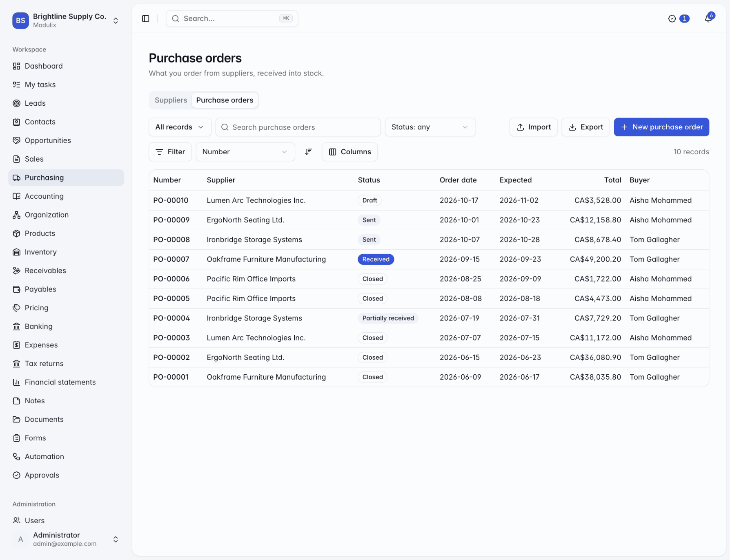This screenshot has height=560, width=730.
Task: Click the Contacts sidebar icon
Action: point(16,122)
